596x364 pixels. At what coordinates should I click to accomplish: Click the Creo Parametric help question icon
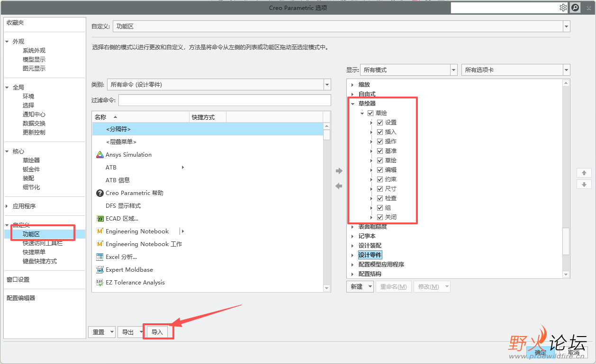tap(100, 193)
